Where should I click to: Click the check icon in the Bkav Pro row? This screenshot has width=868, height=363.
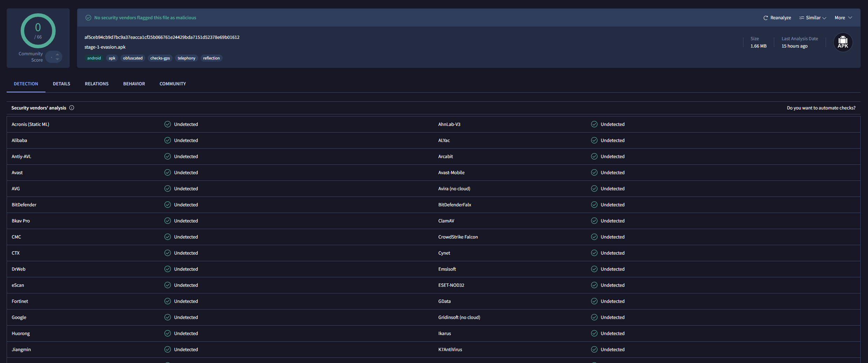tap(168, 221)
